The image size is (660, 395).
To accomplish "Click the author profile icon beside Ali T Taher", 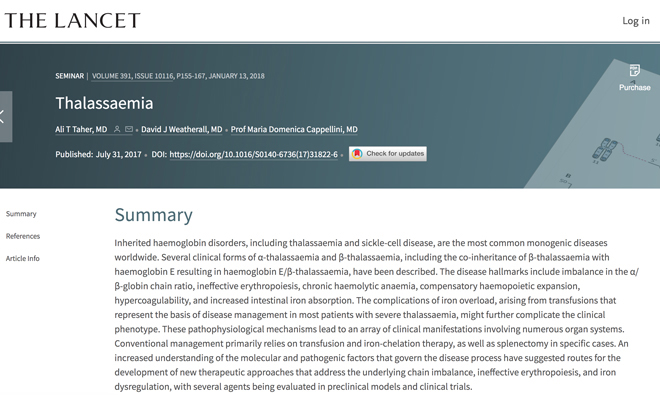I will coord(117,129).
